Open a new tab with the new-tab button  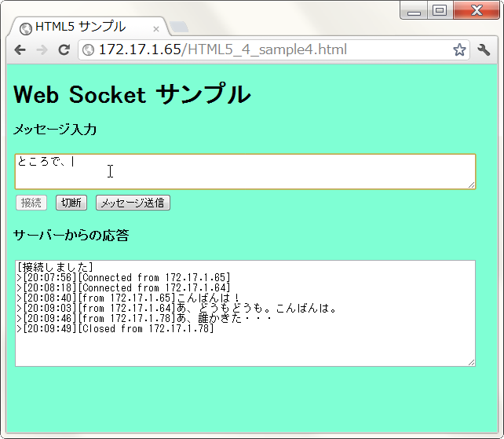pyautogui.click(x=179, y=27)
